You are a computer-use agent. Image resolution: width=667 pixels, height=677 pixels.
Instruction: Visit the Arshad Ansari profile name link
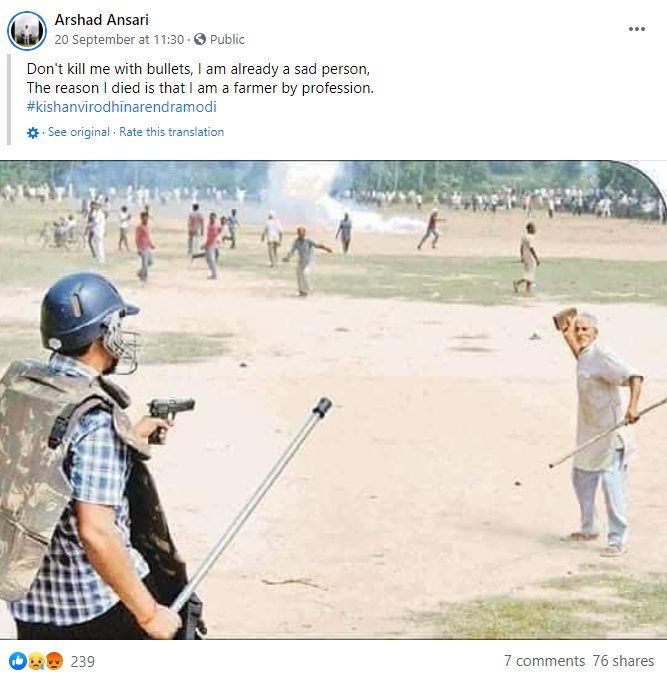[101, 20]
